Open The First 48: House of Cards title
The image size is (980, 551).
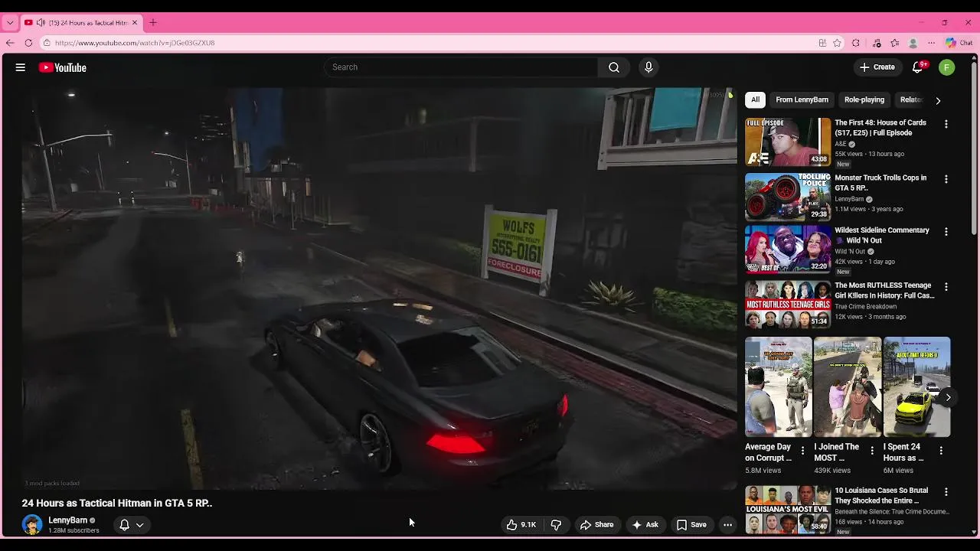coord(880,128)
